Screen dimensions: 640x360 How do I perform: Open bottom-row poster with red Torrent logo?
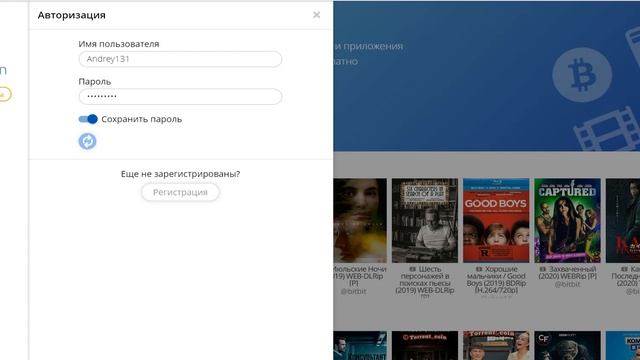click(x=425, y=346)
